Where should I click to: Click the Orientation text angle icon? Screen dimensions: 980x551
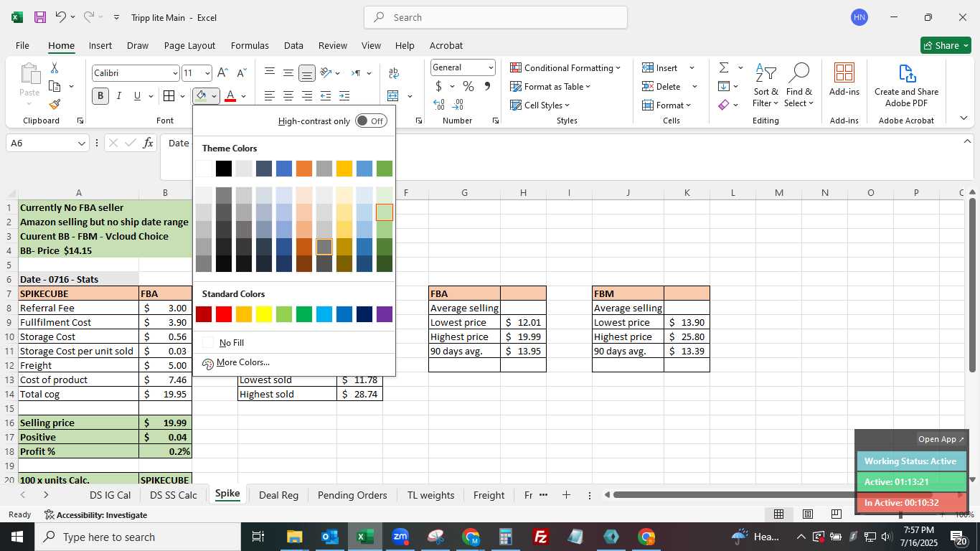tap(326, 72)
